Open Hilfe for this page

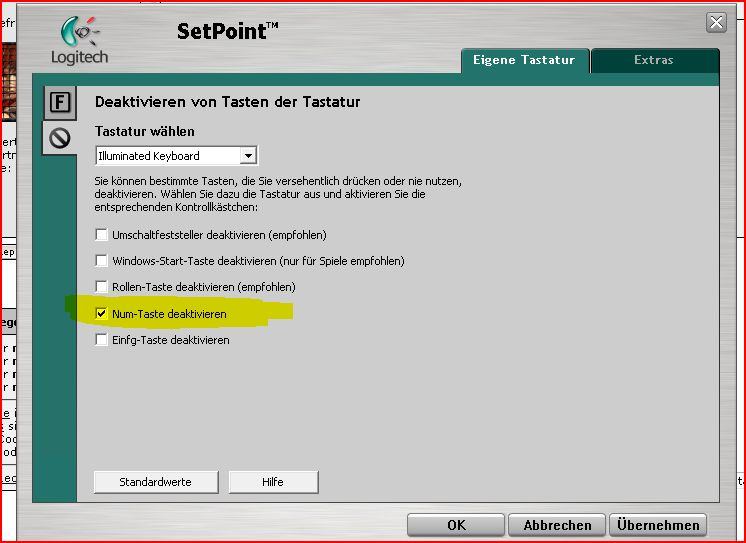coord(273,482)
